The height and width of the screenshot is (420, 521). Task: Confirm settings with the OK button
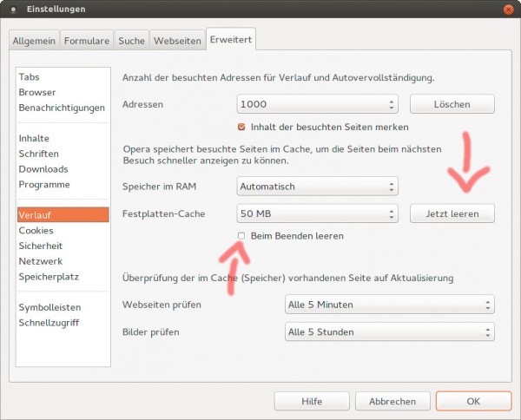pos(473,402)
